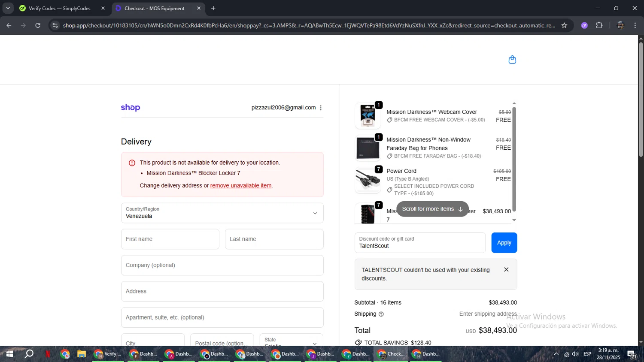Expand the State dropdown

(x=291, y=340)
